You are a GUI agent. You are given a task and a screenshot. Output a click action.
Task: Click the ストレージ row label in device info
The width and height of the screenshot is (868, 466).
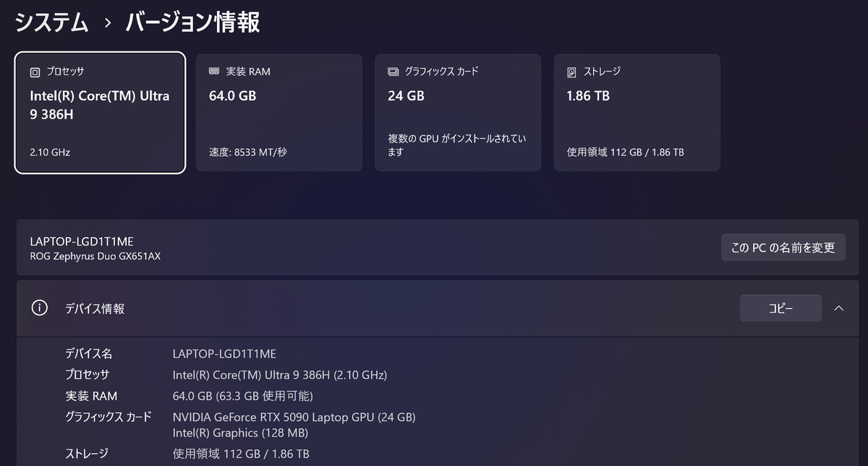click(x=87, y=454)
